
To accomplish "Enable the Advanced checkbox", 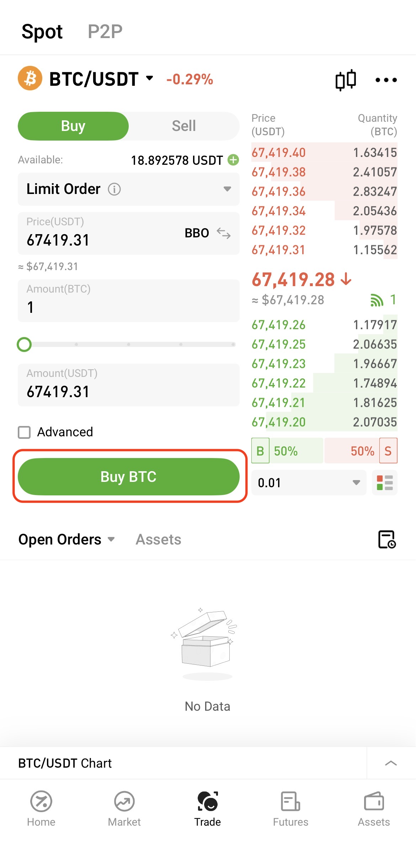I will click(24, 432).
